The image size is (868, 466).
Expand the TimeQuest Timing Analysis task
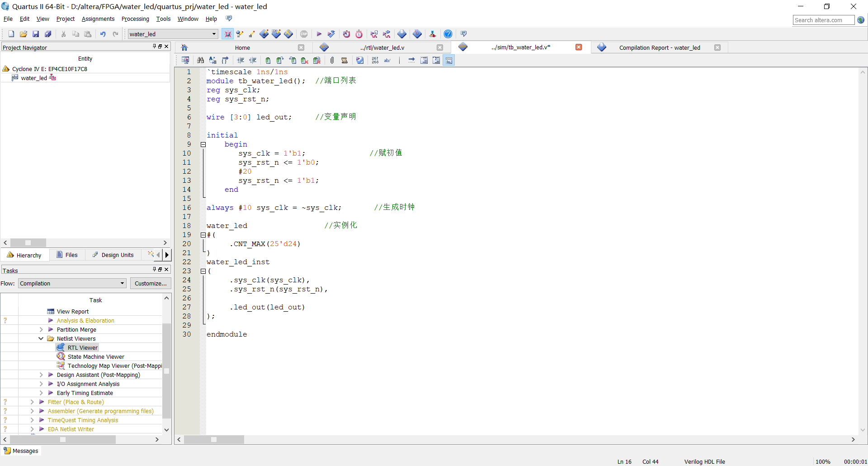click(x=32, y=420)
